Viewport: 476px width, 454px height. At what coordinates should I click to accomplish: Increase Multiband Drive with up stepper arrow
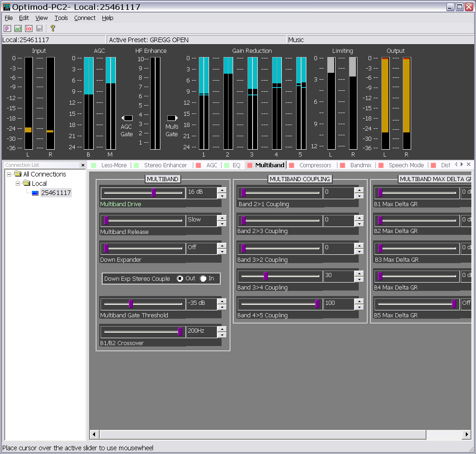(x=222, y=190)
